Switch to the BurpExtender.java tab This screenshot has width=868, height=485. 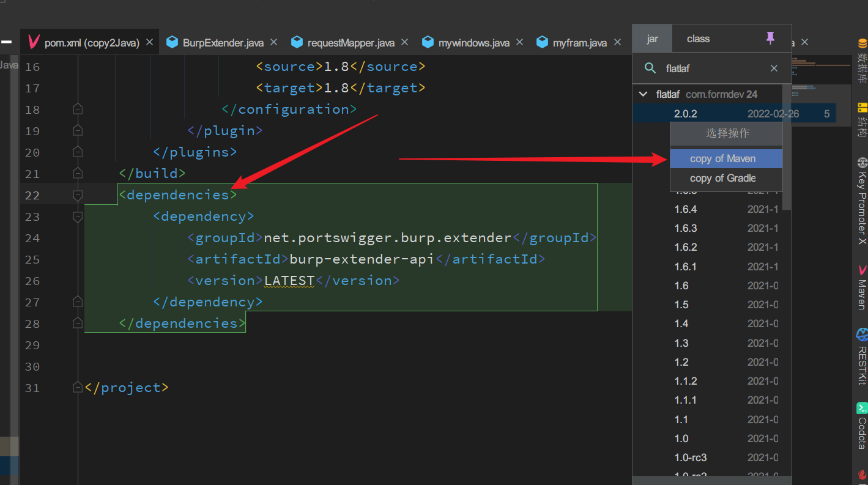click(x=222, y=42)
